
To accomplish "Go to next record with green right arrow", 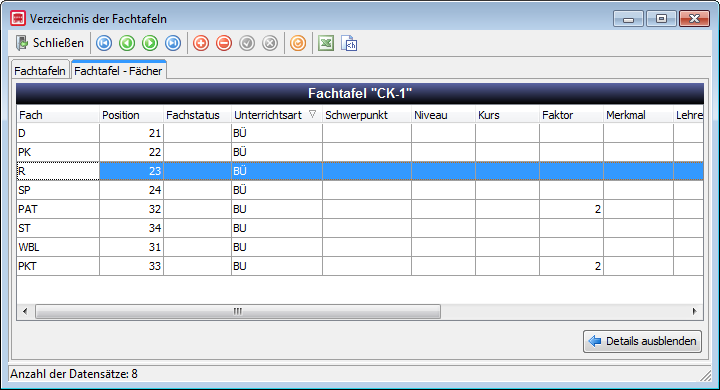I will point(150,43).
